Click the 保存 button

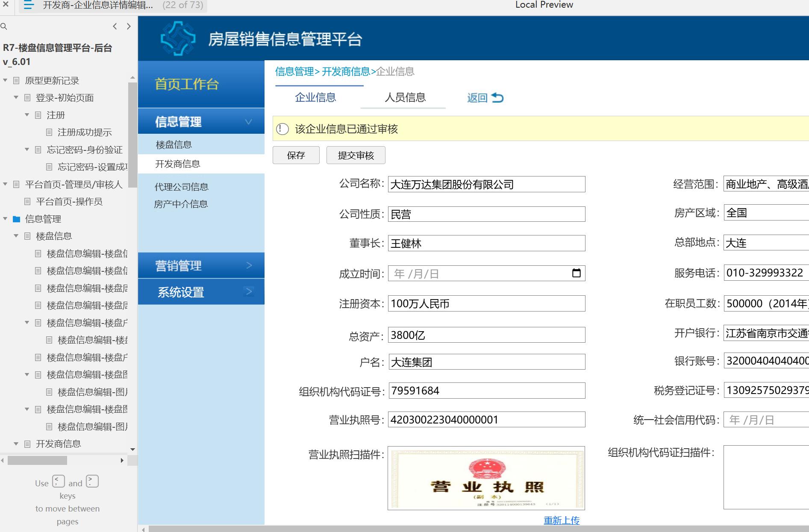(x=296, y=155)
